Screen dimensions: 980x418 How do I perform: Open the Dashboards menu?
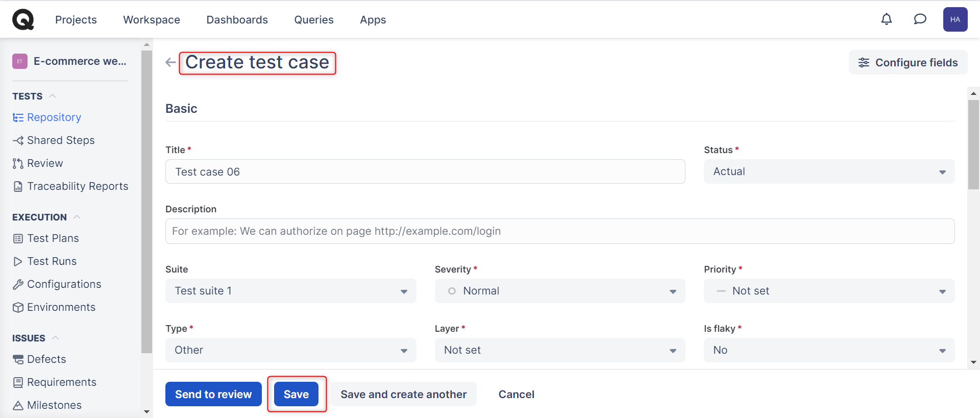[x=237, y=19]
